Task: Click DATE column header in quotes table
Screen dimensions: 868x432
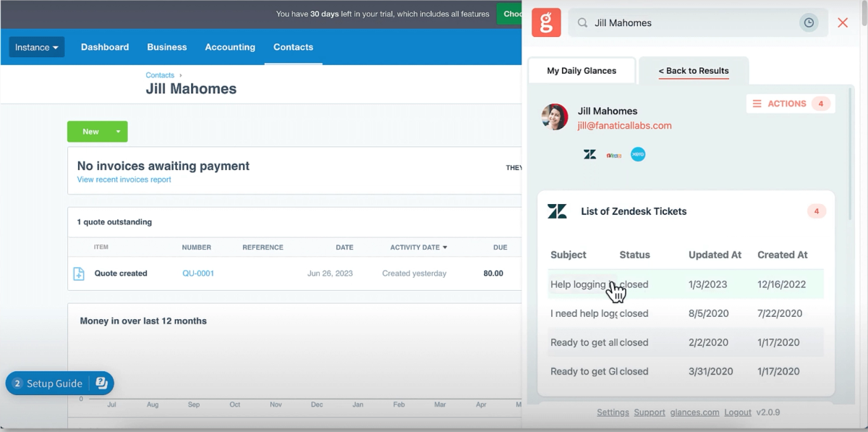Action: (344, 247)
